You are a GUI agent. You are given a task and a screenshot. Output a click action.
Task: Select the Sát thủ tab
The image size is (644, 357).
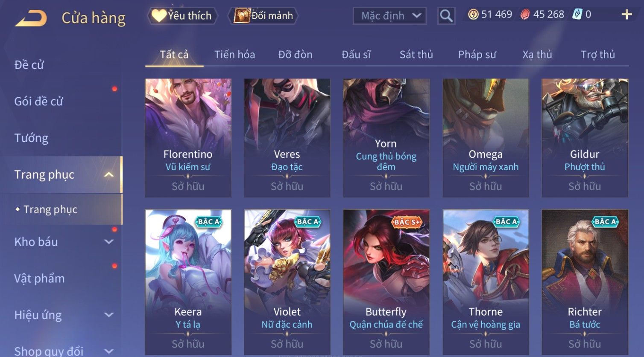(416, 55)
